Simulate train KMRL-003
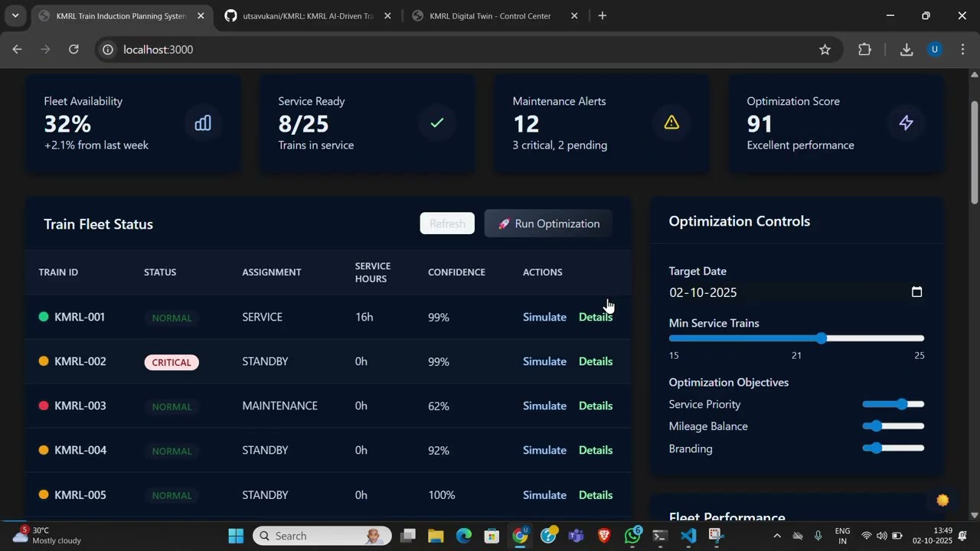The width and height of the screenshot is (980, 551). (x=544, y=406)
